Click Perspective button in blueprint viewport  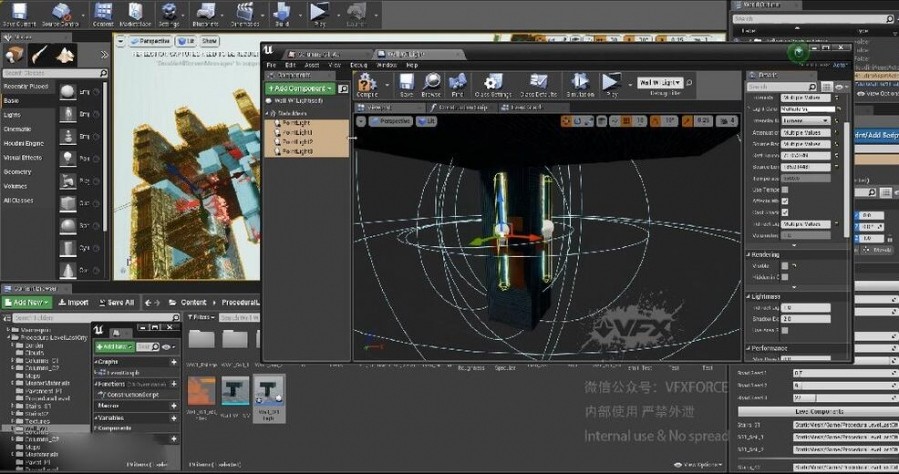click(390, 122)
